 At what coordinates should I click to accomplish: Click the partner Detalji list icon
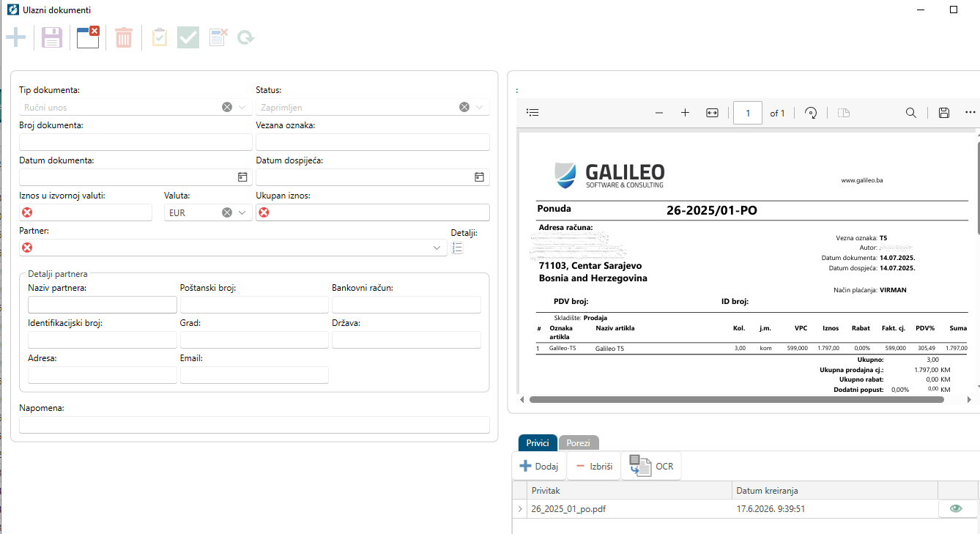[458, 248]
